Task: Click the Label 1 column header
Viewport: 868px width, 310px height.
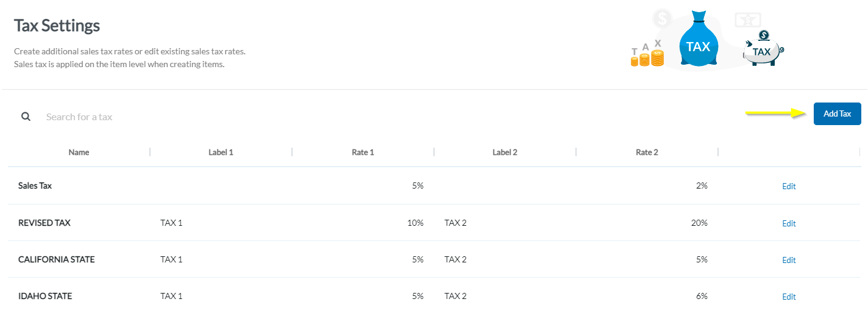Action: (x=221, y=152)
